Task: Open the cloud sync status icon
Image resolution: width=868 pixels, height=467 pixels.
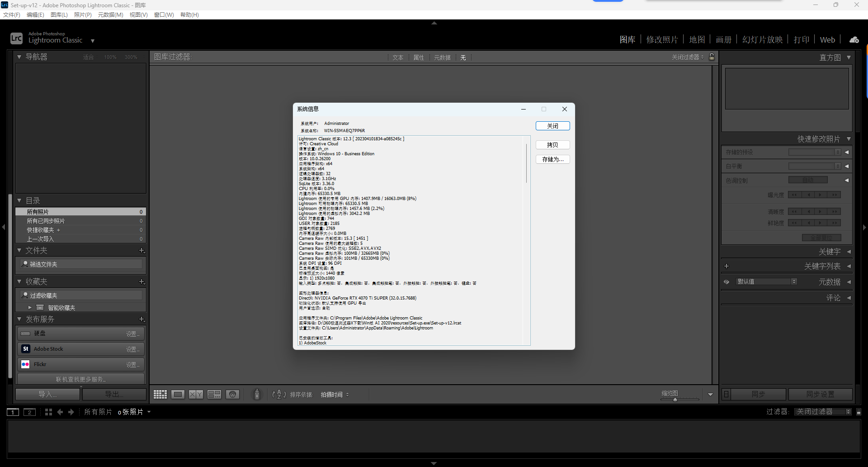Action: point(854,40)
